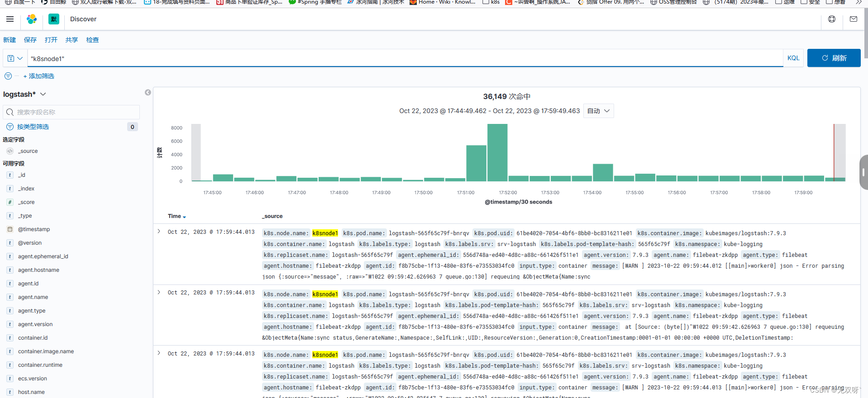Screen dimensions: 868x398
Task: Sort by the Time column header
Action: point(177,216)
